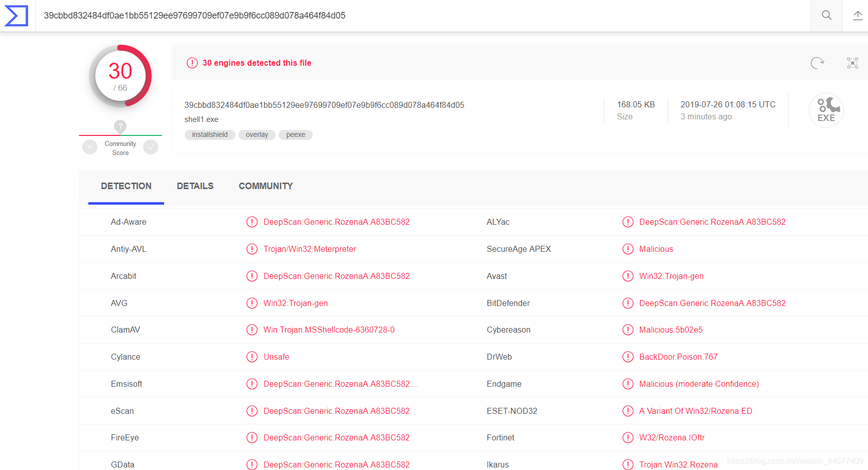Click the reanalyze refresh icon

pos(817,63)
